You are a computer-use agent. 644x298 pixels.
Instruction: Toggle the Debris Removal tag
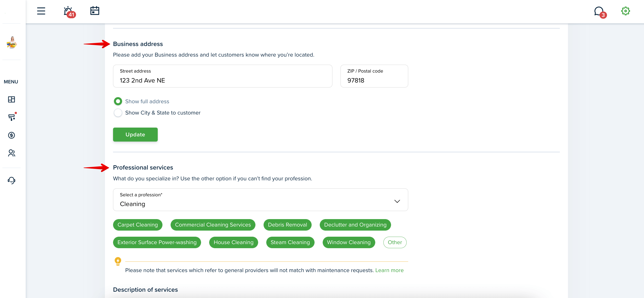click(287, 225)
